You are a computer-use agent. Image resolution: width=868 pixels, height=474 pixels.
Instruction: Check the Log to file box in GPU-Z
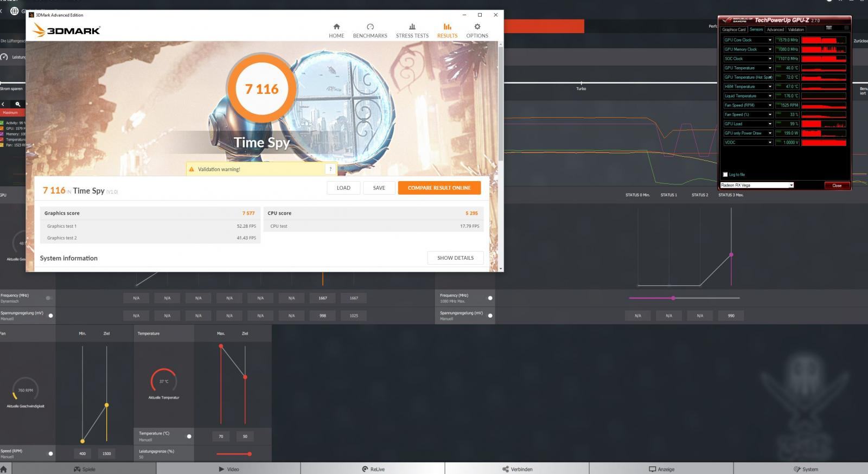point(725,175)
